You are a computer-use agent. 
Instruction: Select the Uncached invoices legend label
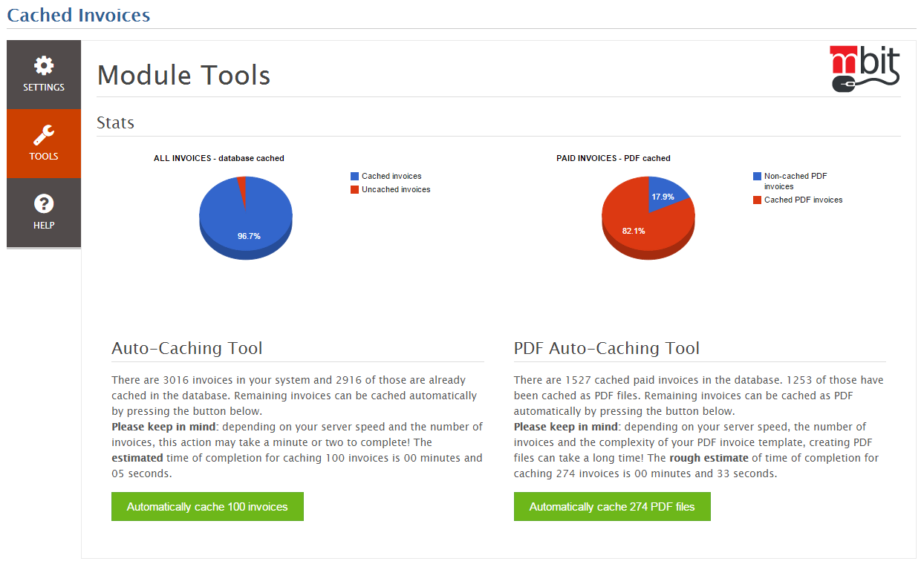pos(396,190)
